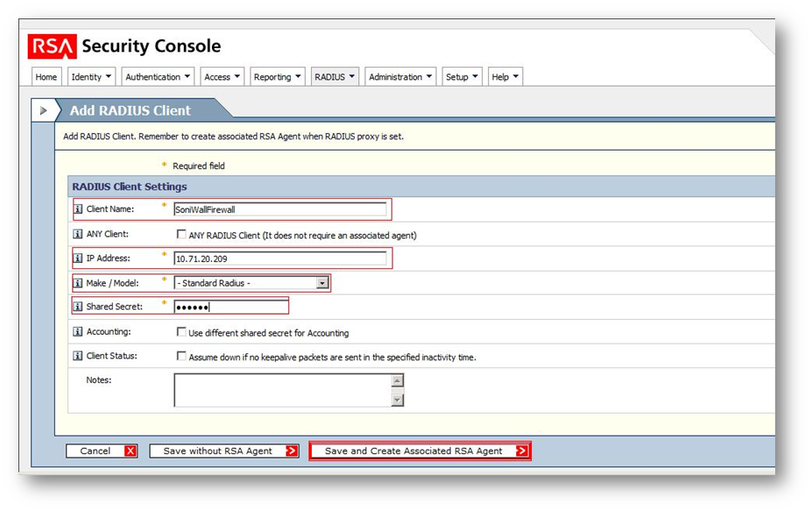Image resolution: width=812 pixels, height=512 pixels.
Task: Click the Add RADIUS Client heading
Action: pyautogui.click(x=130, y=110)
